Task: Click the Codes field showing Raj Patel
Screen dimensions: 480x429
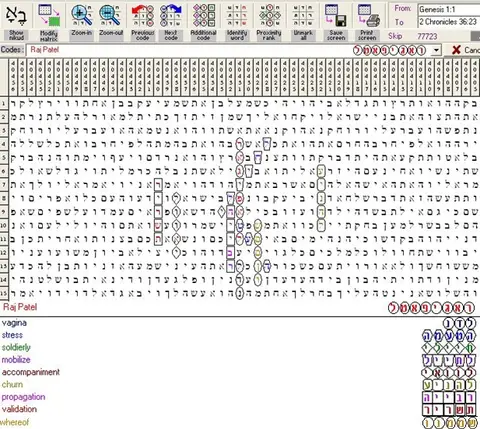Action: 228,50
